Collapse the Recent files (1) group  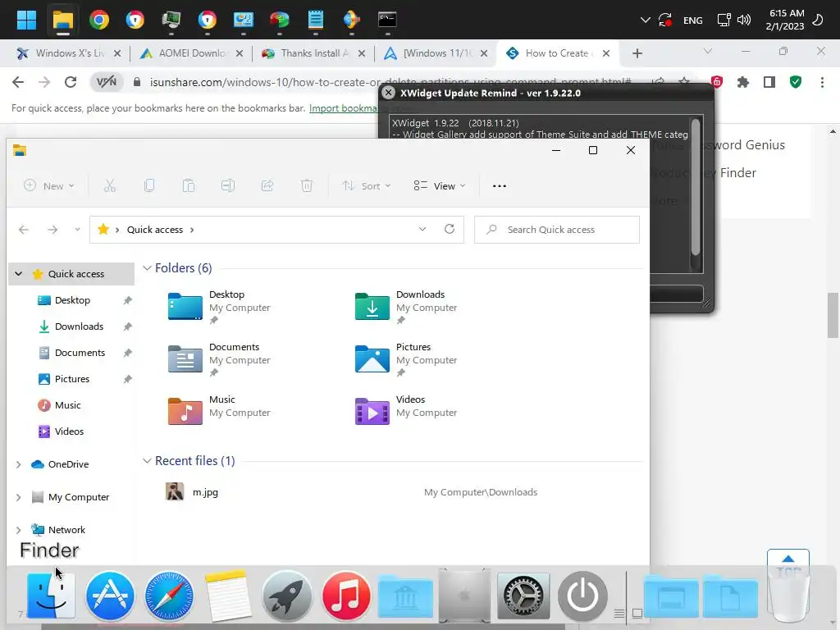point(147,461)
